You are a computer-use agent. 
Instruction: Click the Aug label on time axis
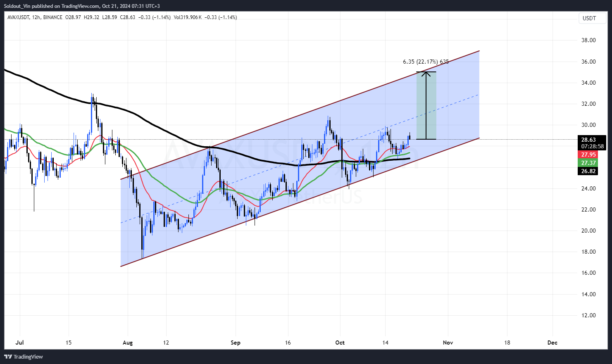tap(128, 343)
